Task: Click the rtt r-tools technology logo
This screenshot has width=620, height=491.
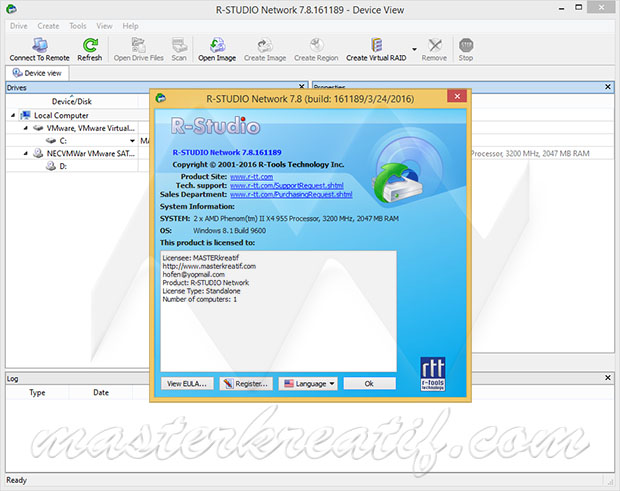Action: pos(433,374)
